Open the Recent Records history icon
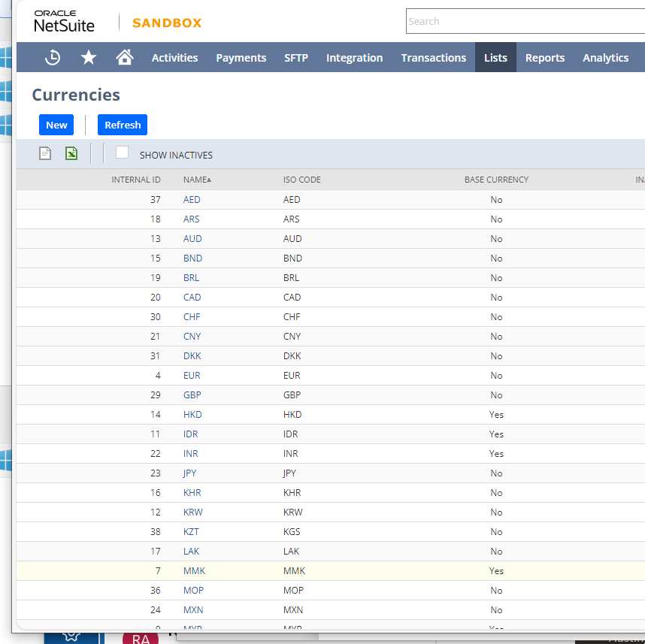The width and height of the screenshot is (645, 644). pos(52,58)
